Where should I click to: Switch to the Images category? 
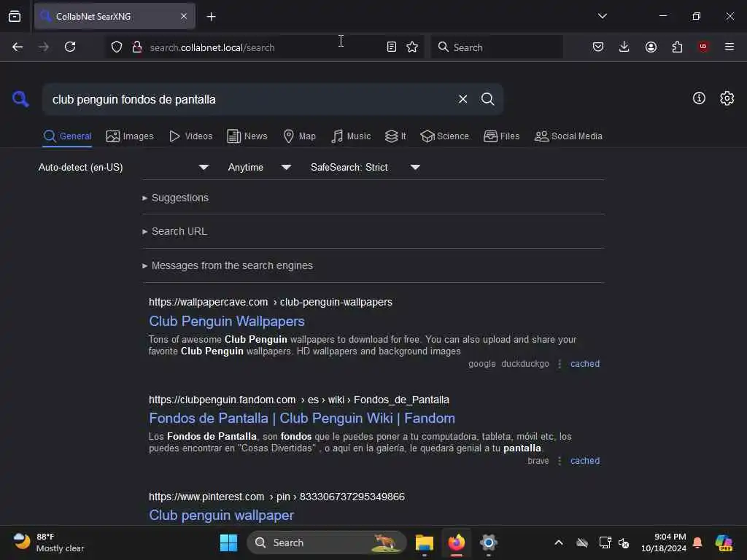130,136
